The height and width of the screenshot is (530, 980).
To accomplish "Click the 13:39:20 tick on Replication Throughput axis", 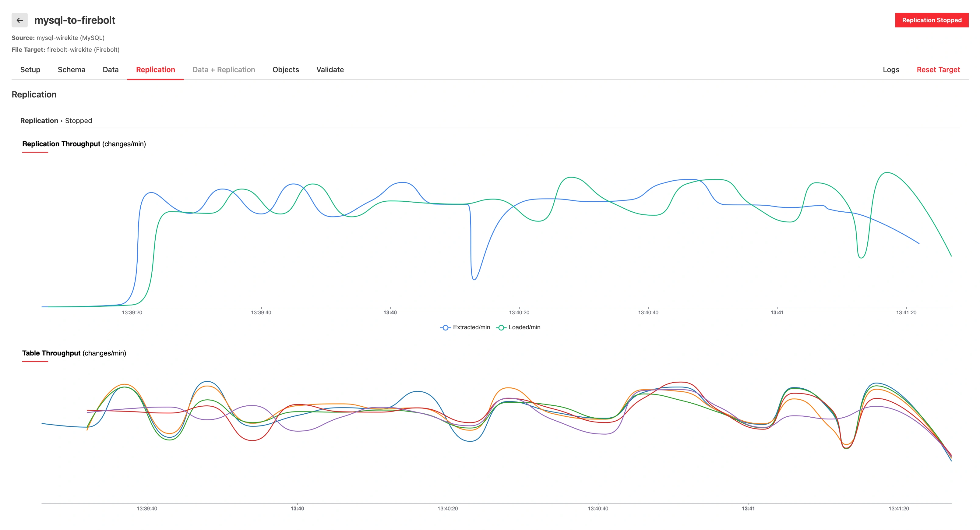I will point(132,313).
